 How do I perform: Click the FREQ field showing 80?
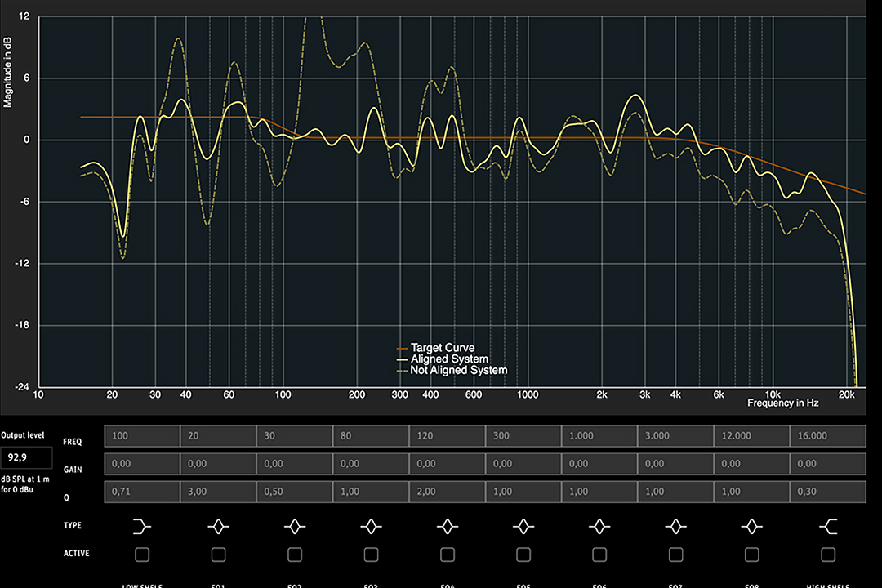[372, 436]
